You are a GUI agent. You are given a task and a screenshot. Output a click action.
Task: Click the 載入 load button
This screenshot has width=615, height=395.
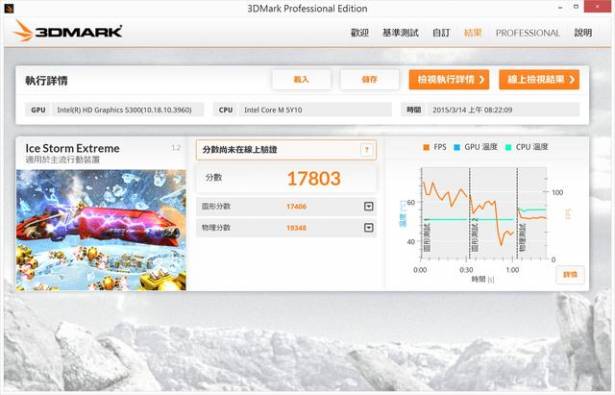[301, 80]
